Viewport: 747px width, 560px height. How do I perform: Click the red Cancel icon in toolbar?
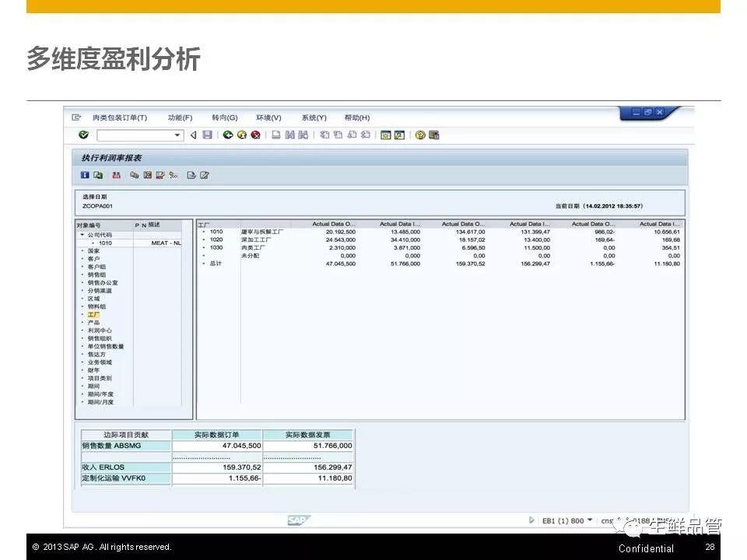click(255, 135)
